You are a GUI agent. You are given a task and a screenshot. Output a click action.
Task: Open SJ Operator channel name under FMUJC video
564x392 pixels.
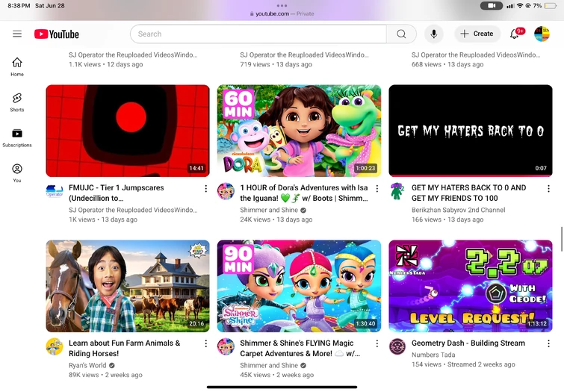[133, 210]
